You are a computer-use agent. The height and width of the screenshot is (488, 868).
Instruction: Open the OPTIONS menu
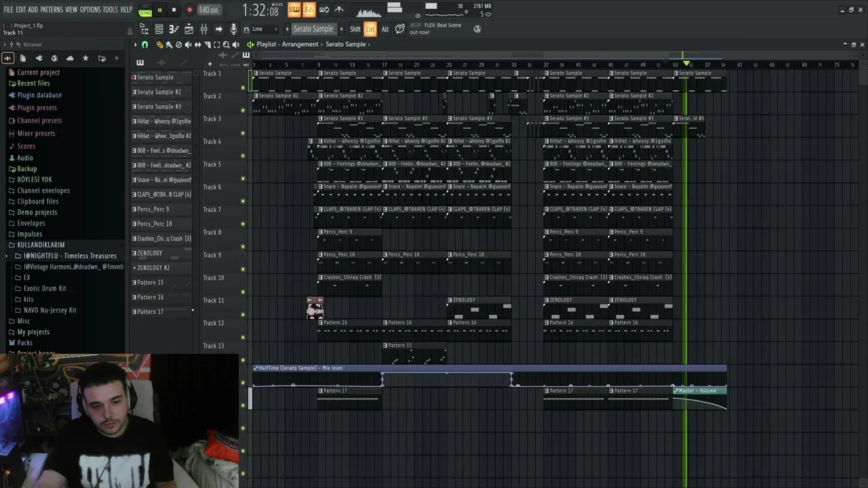(x=90, y=9)
